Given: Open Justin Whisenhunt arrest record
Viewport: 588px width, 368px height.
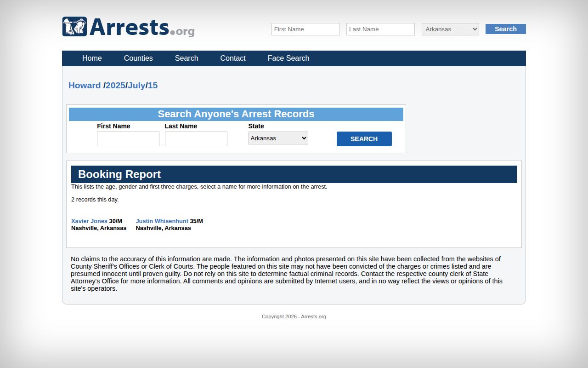Looking at the screenshot, I should pos(162,221).
